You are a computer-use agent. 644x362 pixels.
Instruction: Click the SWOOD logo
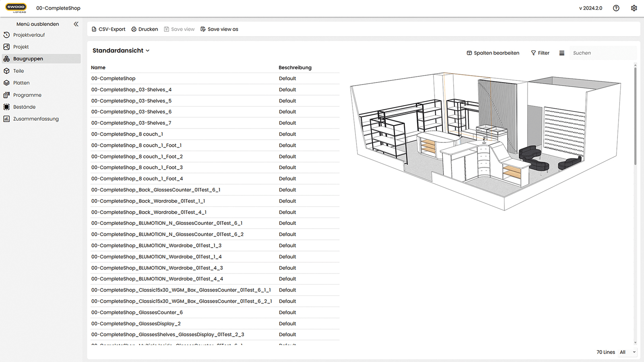tap(16, 8)
